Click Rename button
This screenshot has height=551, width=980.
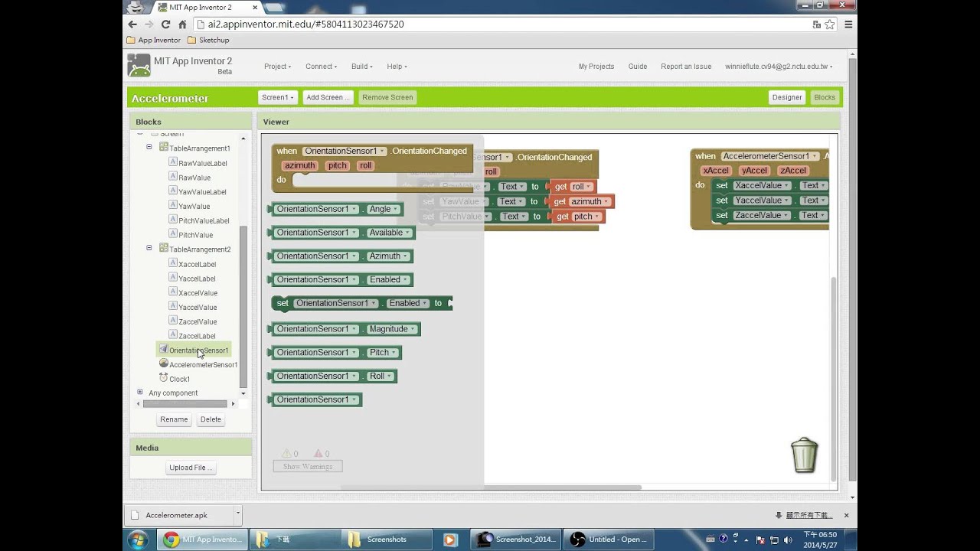click(x=174, y=419)
